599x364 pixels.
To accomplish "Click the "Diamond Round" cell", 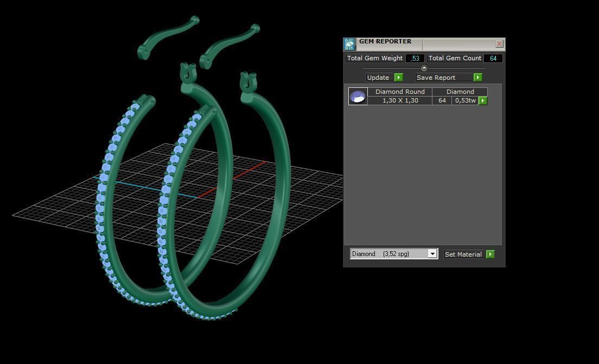I will 400,92.
